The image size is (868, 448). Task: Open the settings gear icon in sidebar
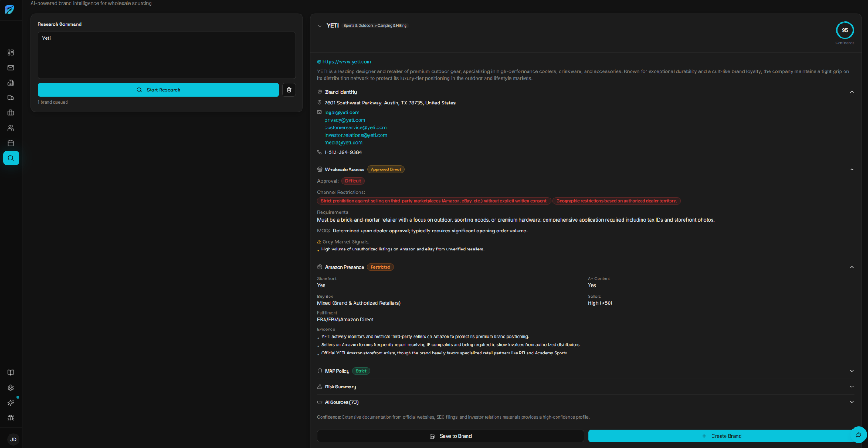click(x=11, y=388)
